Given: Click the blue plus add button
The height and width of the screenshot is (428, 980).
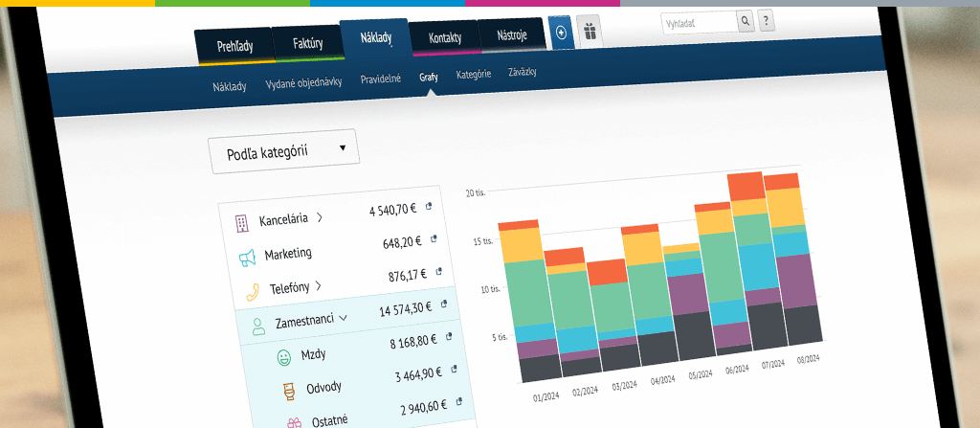Looking at the screenshot, I should 561,33.
